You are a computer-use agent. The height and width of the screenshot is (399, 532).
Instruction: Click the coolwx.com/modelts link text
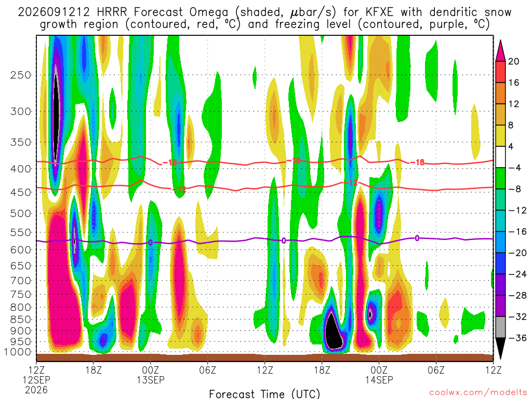[478, 393]
